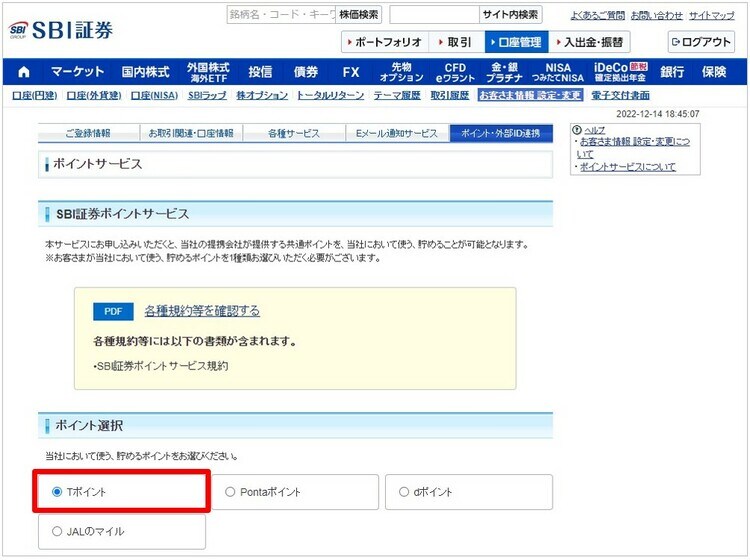Click the SBI証券 logo
Image resolution: width=750 pixels, height=560 pixels.
click(60, 31)
